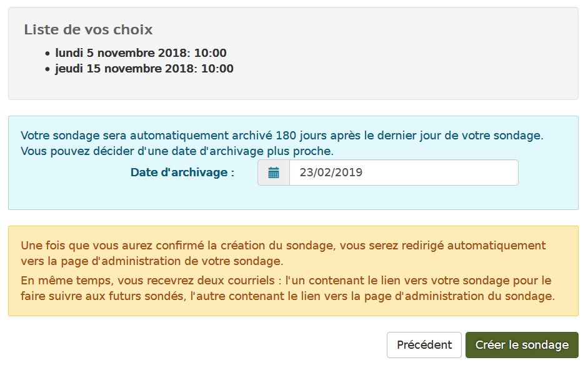Click the archive date field showing 23/02/2019
The height and width of the screenshot is (365, 588).
[x=404, y=172]
